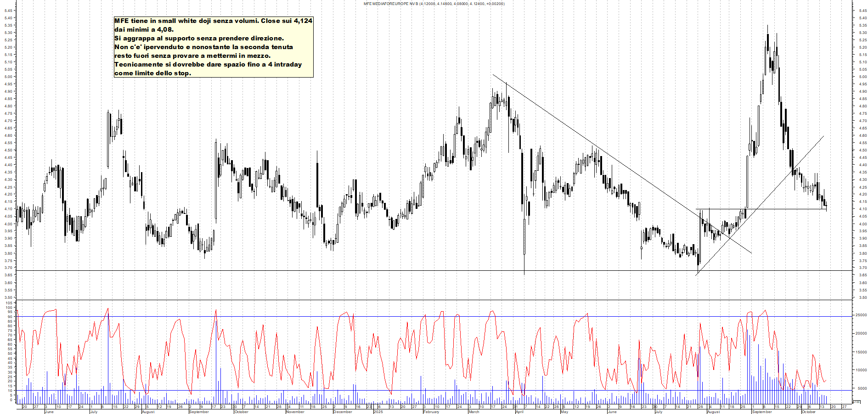Click the end point of the red oscillator line
The image size is (868, 414).
826,380
